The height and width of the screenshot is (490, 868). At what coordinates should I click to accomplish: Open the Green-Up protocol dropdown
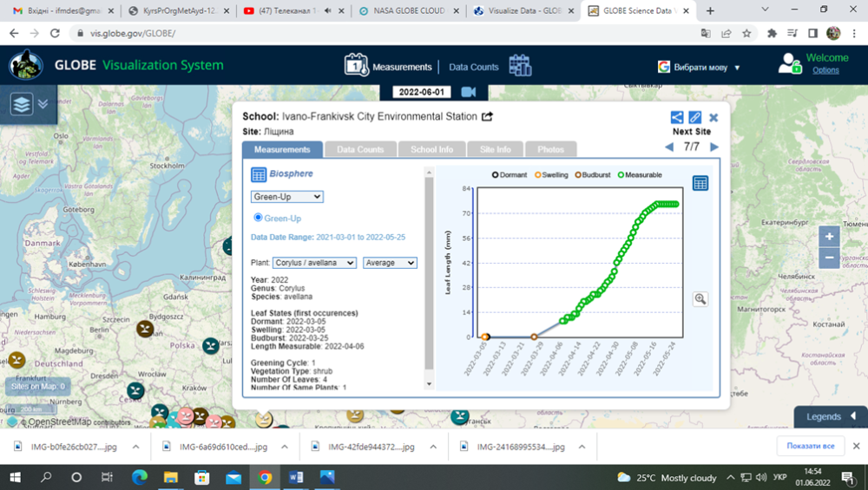click(x=286, y=197)
